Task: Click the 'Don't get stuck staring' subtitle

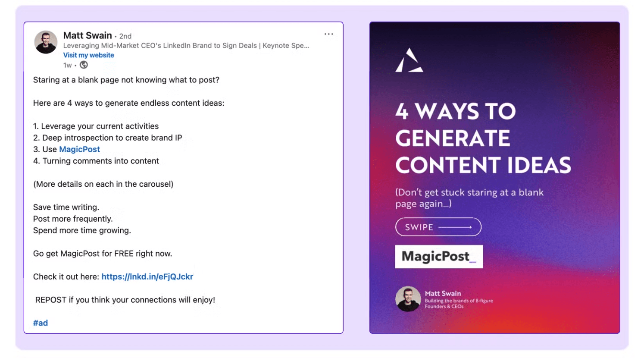Action: (469, 198)
